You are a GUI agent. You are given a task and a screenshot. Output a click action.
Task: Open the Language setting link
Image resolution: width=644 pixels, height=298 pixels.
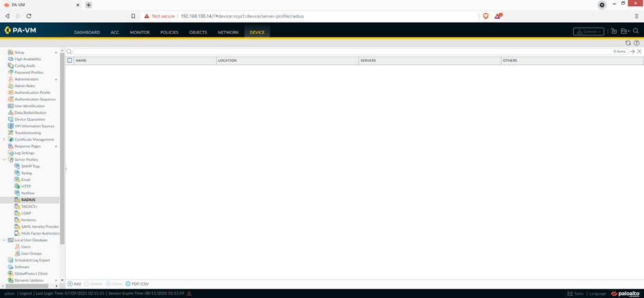click(598, 293)
